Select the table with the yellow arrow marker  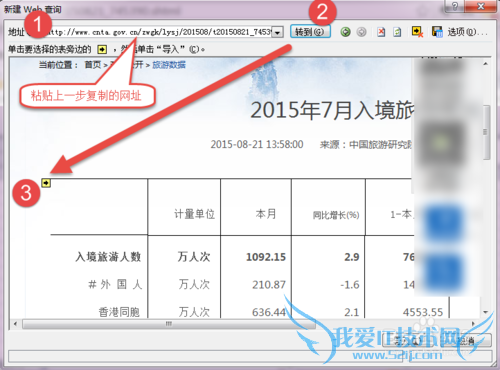[x=46, y=183]
